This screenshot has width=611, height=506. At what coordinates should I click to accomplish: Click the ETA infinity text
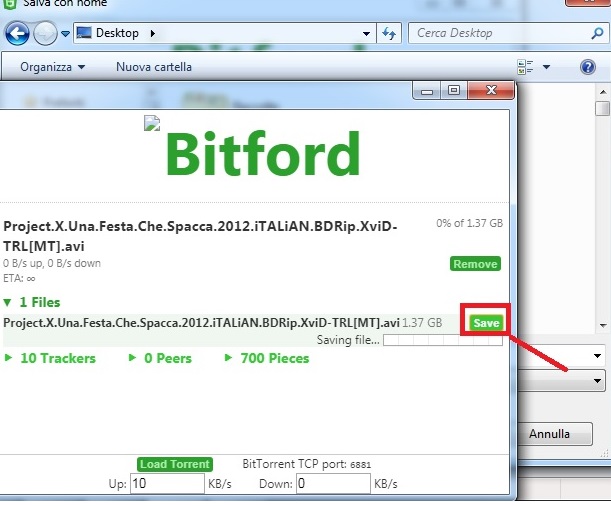[x=19, y=279]
